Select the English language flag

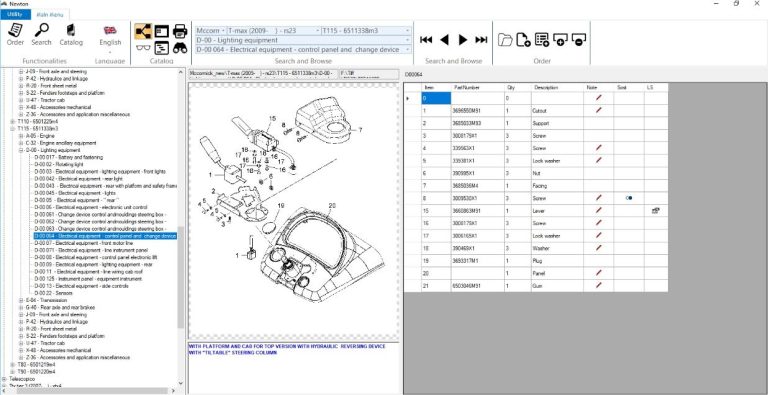(x=110, y=30)
